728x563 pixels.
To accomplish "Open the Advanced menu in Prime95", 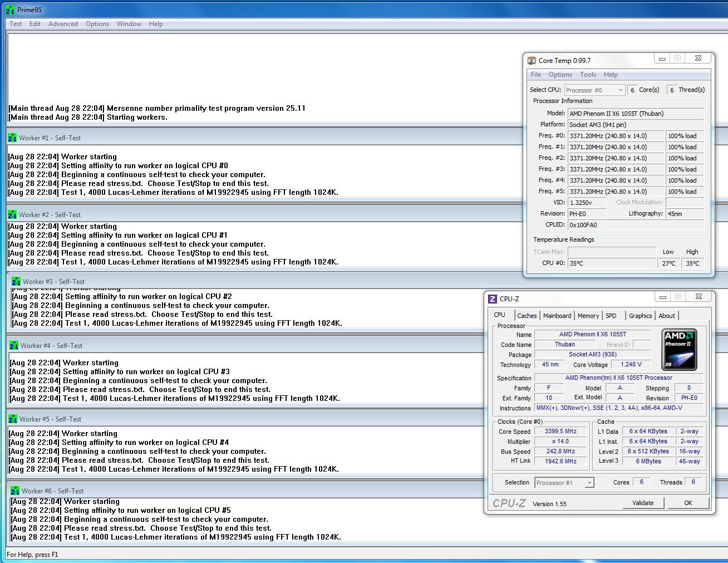I will pos(63,24).
